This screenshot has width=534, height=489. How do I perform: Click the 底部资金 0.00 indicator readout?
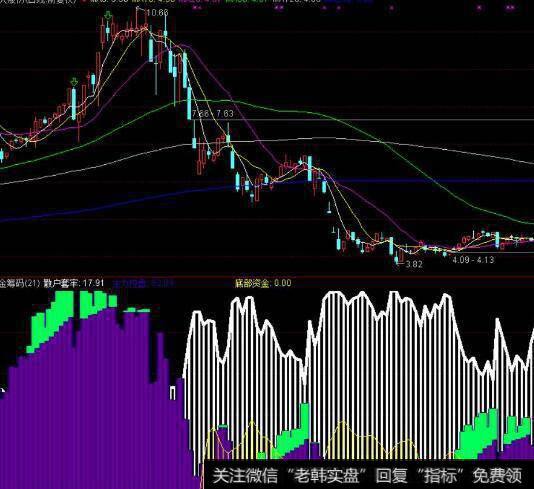pyautogui.click(x=263, y=283)
